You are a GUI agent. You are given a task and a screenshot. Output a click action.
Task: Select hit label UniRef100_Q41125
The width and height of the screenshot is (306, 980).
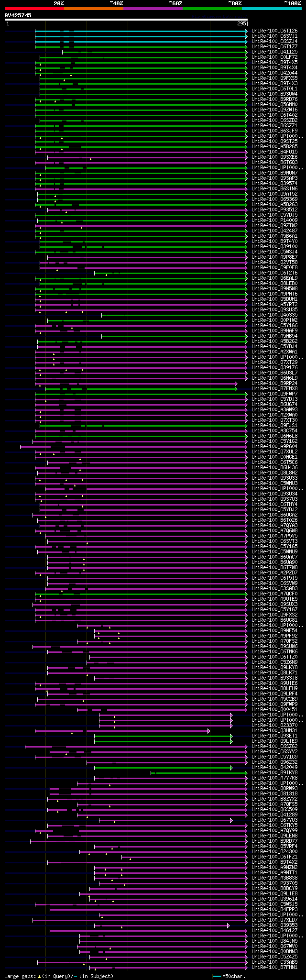[x=274, y=52]
